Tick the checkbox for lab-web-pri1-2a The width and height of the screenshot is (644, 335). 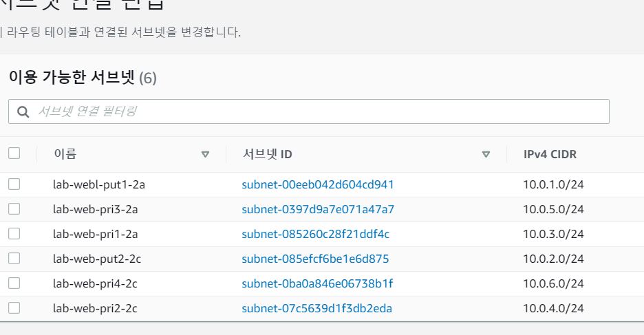click(x=14, y=234)
